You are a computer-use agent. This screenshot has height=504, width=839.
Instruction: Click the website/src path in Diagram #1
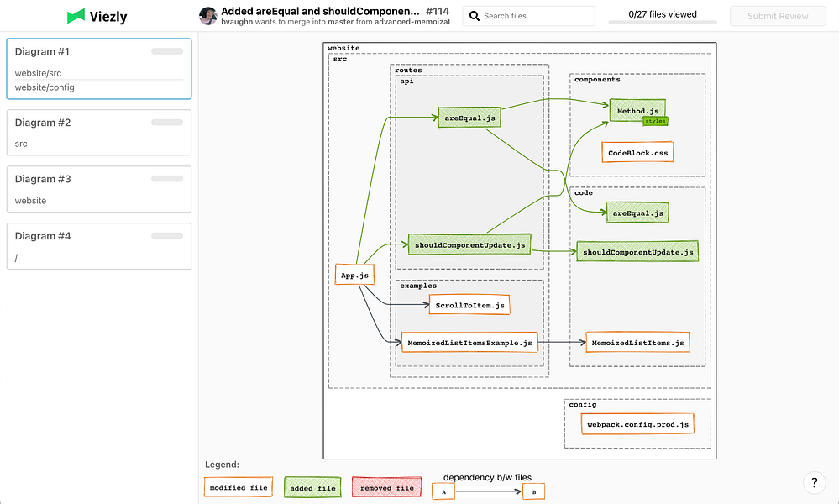pyautogui.click(x=38, y=73)
